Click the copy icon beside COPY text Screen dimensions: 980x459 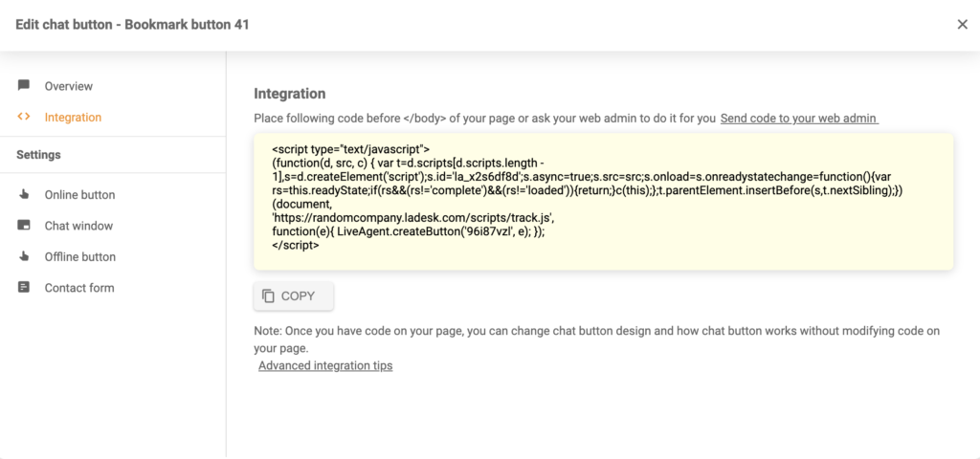click(x=269, y=296)
